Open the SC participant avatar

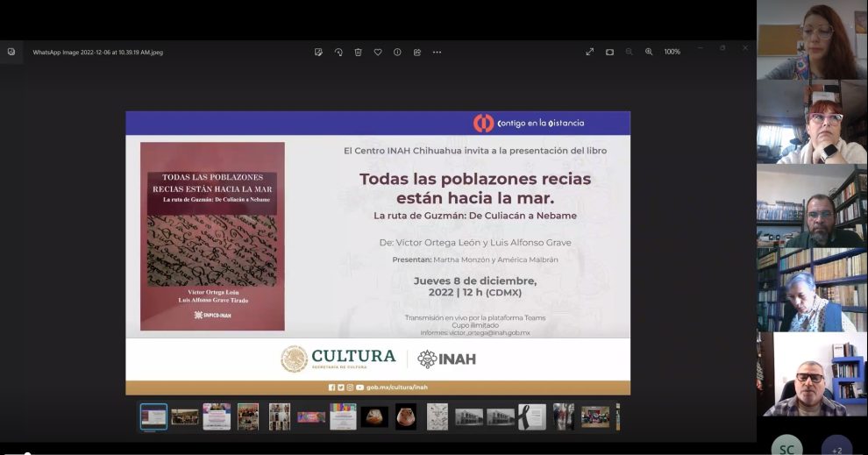[786, 447]
